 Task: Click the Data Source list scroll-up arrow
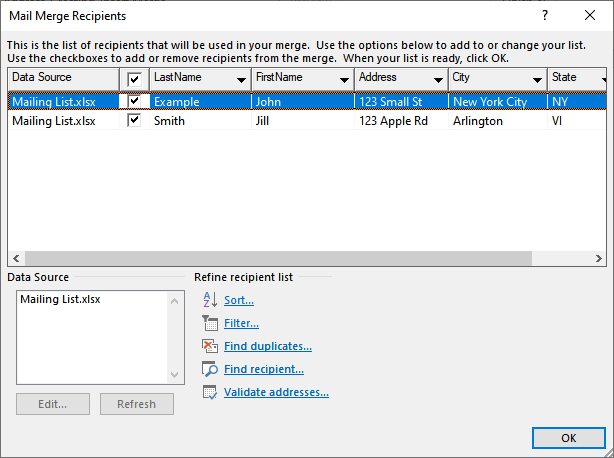(x=175, y=301)
